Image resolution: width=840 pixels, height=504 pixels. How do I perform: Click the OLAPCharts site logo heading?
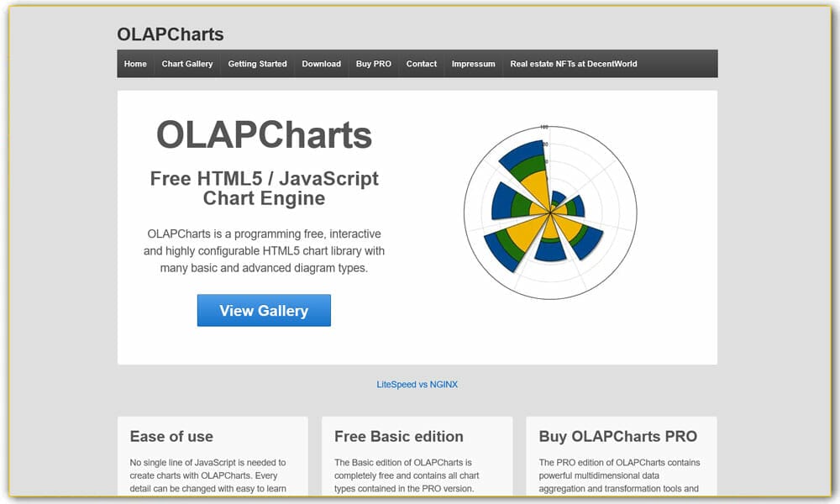[x=169, y=34]
